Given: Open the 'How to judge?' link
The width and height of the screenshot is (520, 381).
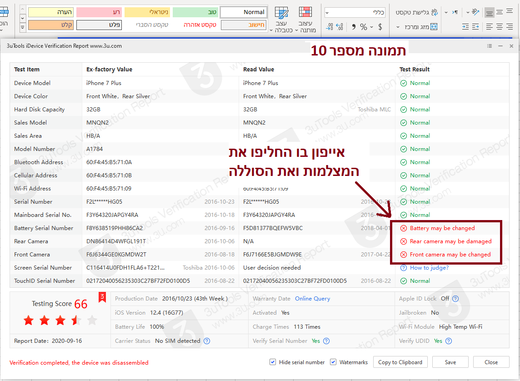Looking at the screenshot, I should (429, 268).
